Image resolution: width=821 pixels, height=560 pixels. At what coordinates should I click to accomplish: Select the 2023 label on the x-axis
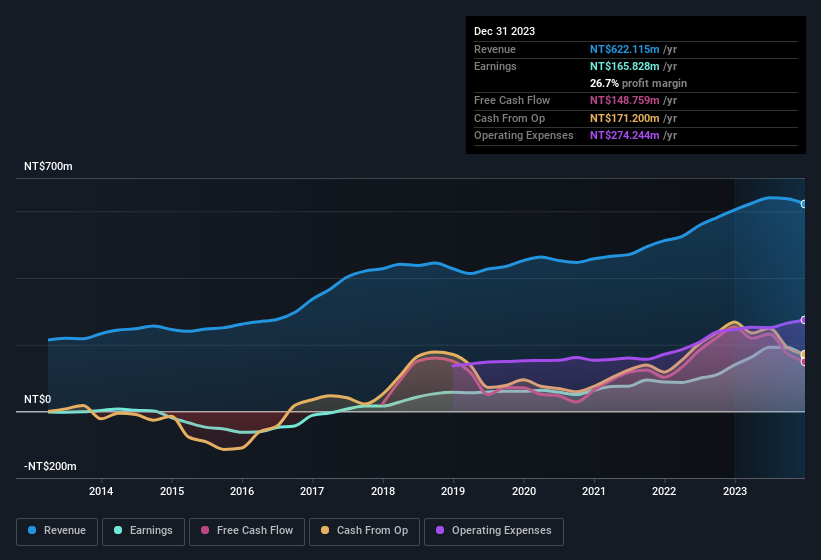(735, 491)
